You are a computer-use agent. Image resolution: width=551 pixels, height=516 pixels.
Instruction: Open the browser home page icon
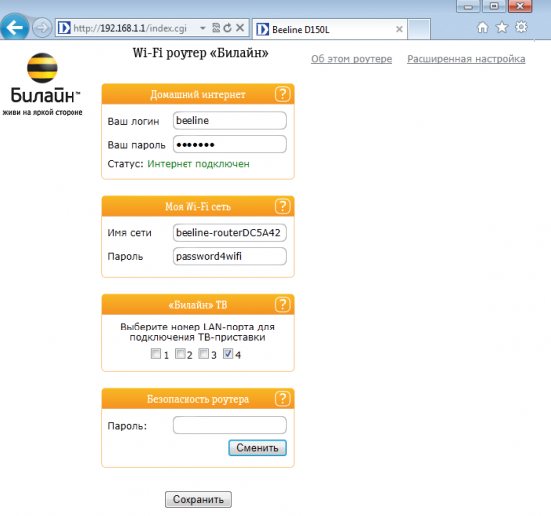(x=482, y=27)
